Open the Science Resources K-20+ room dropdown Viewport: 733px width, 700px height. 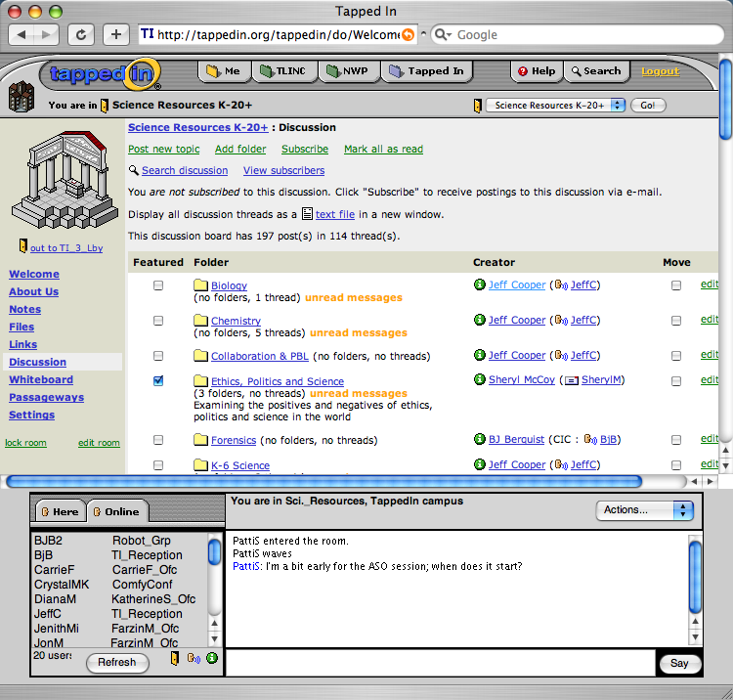(x=555, y=106)
